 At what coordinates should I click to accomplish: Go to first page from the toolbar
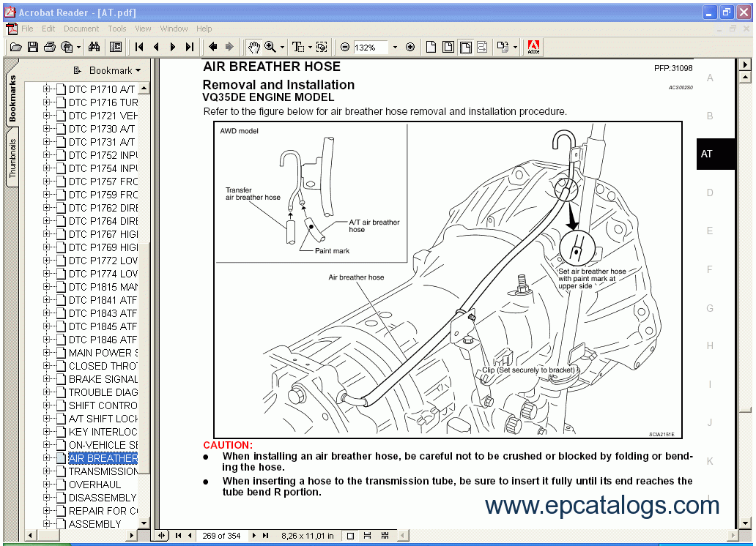(139, 47)
